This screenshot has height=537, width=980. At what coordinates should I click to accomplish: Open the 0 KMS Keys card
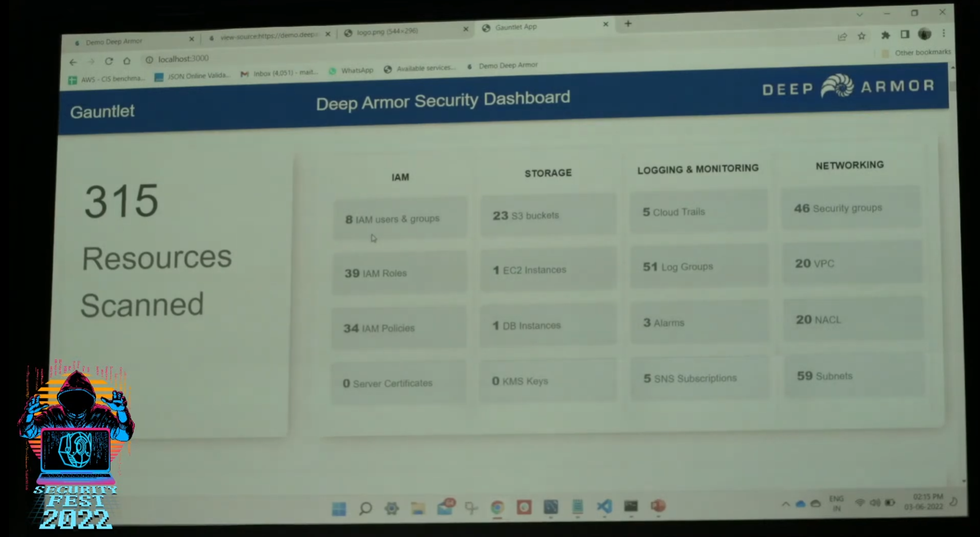click(549, 380)
